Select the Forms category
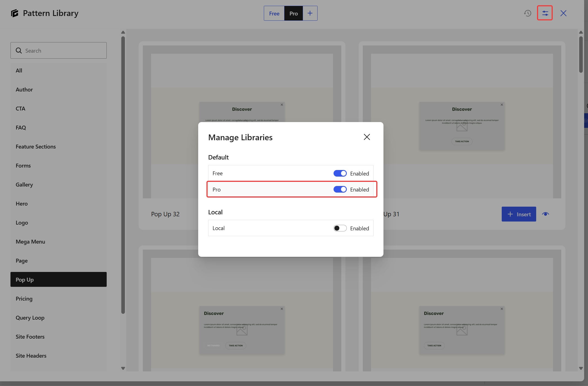The image size is (588, 386). point(58,166)
